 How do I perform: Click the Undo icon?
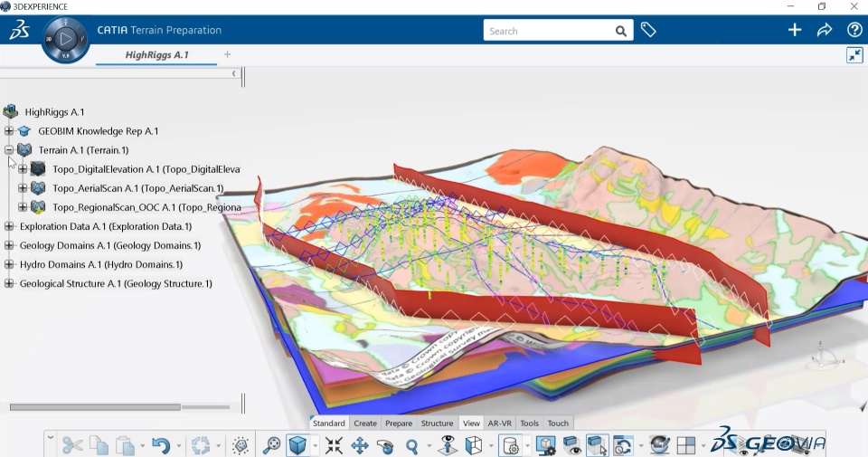point(161,445)
